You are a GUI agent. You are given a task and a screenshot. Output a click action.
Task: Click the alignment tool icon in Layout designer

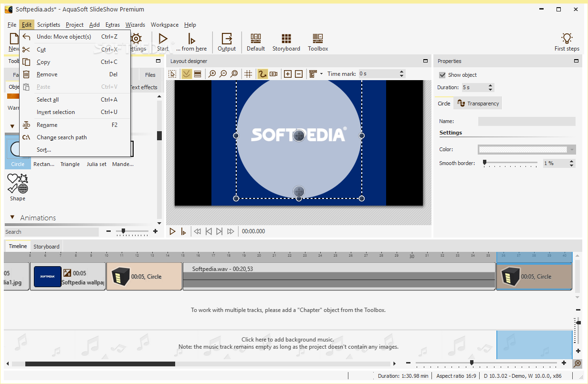[x=313, y=74]
